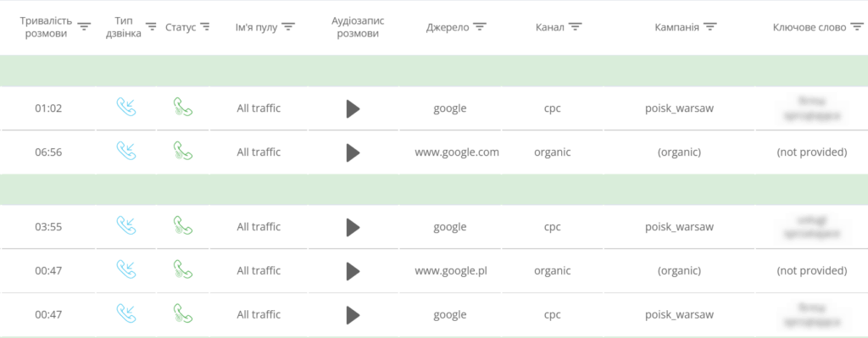868x338 pixels.
Task: Click incoming call icon in the 03:55 row
Action: (x=126, y=225)
